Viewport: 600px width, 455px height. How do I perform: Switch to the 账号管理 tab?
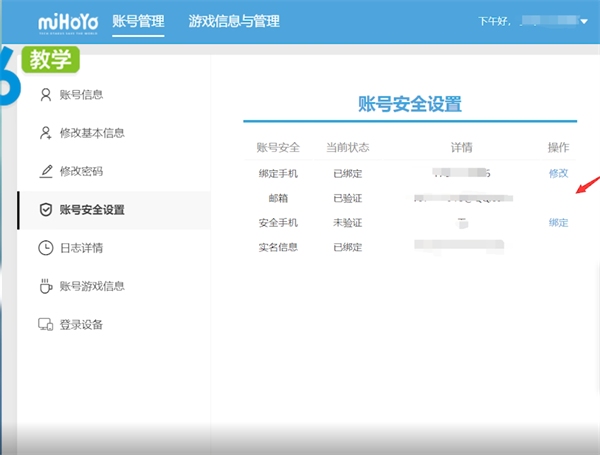[x=138, y=21]
